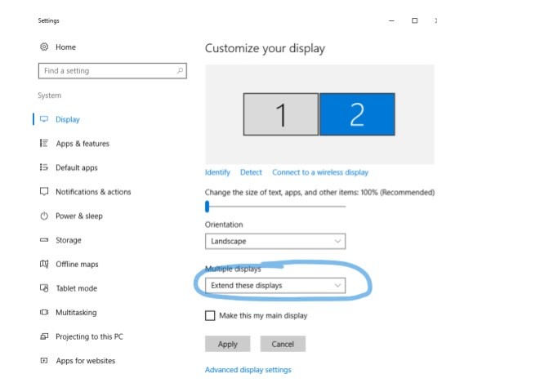
Task: Open Apps for websites section
Action: (85, 360)
